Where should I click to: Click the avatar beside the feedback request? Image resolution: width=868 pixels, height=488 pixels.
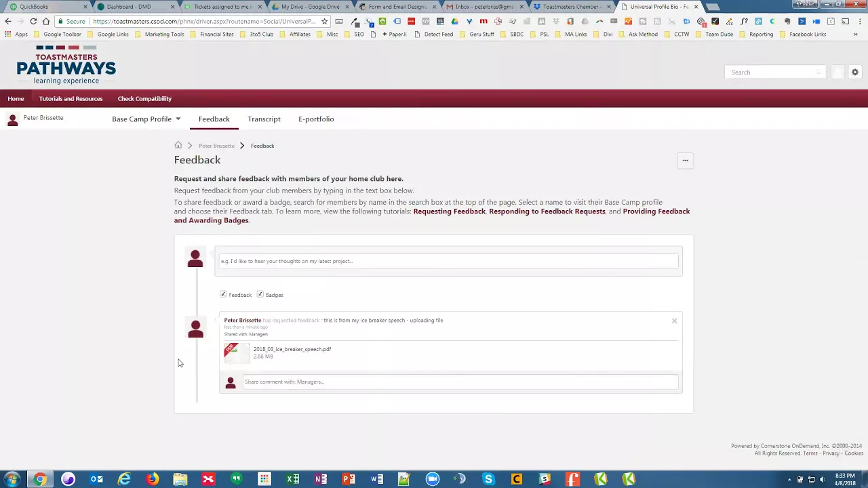point(195,329)
